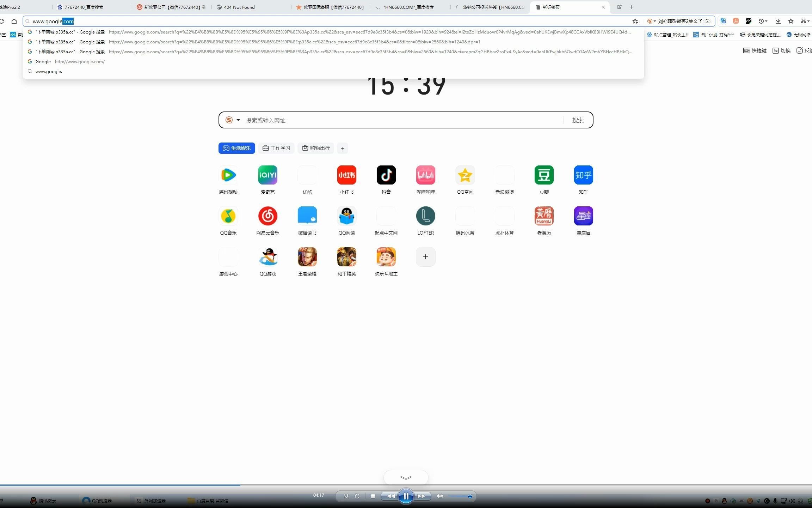Toggle shuffle in the media player
Image resolution: width=812 pixels, height=508 pixels.
346,496
